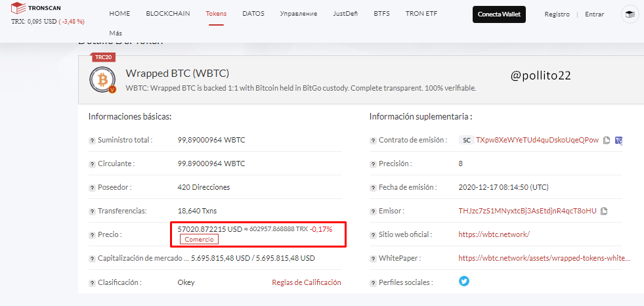644x306 pixels.
Task: Click the 18,640 Txns value
Action: click(197, 211)
